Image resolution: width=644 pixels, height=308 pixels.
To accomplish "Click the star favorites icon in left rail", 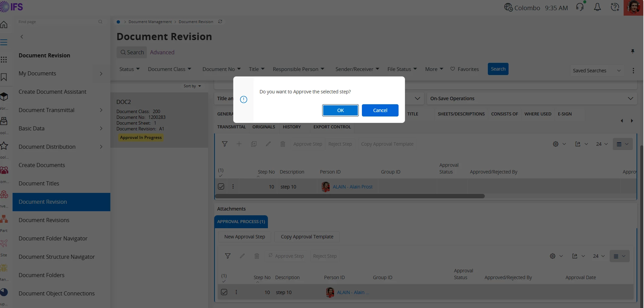I will coord(4,146).
